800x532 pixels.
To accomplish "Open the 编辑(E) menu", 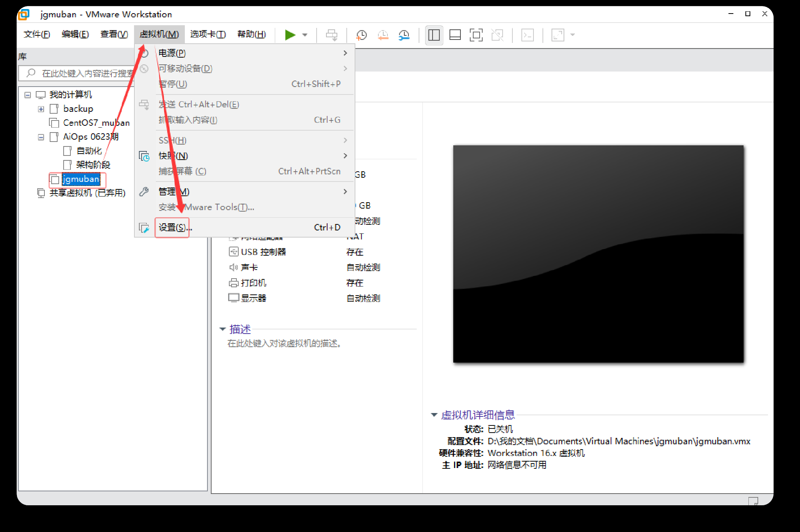I will pyautogui.click(x=75, y=35).
